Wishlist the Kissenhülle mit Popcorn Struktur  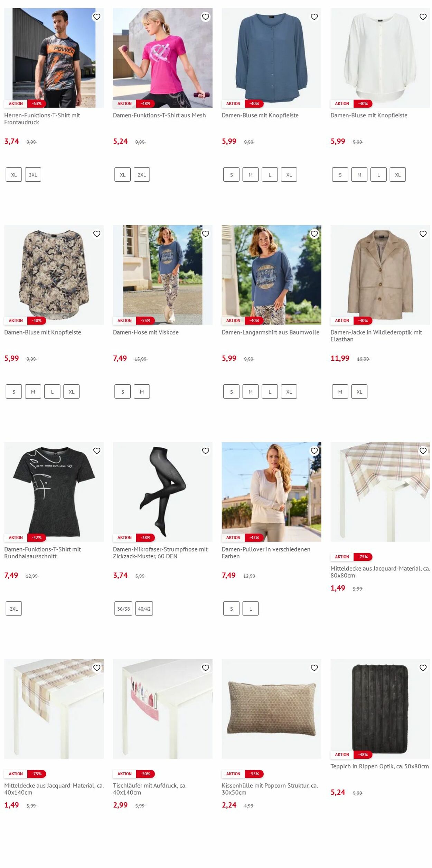coord(314,668)
